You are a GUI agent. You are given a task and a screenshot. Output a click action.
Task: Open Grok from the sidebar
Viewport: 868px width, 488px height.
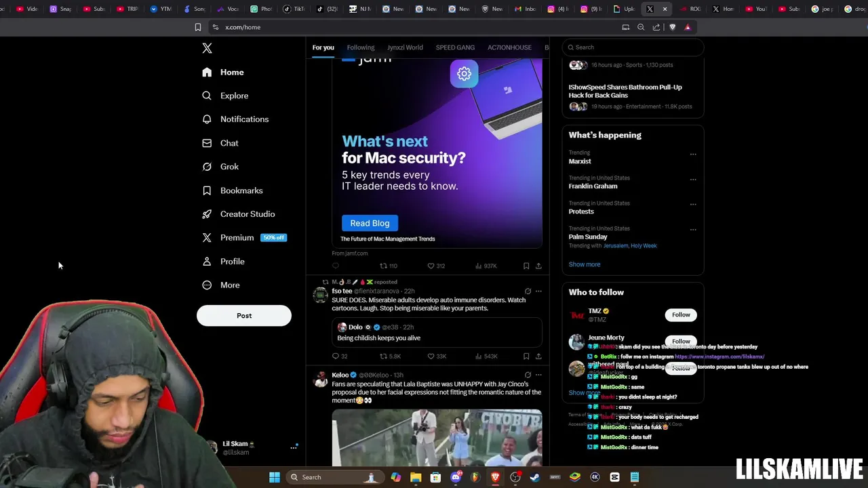click(x=220, y=167)
